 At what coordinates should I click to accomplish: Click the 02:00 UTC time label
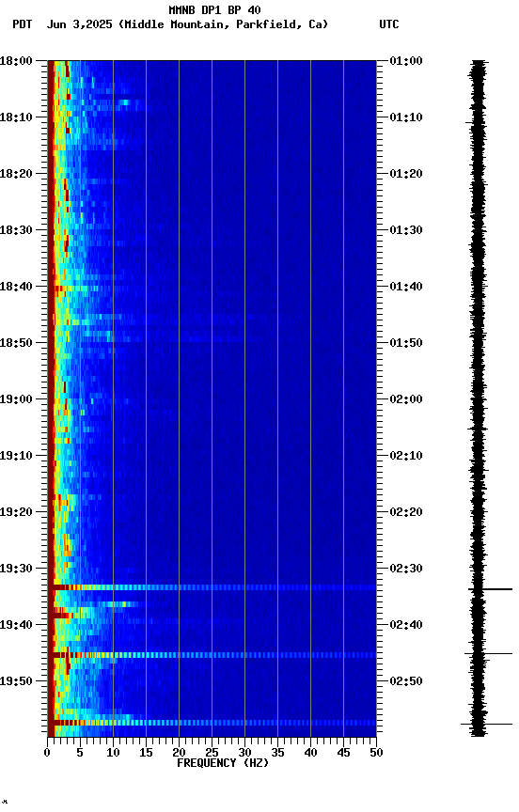pyautogui.click(x=406, y=399)
